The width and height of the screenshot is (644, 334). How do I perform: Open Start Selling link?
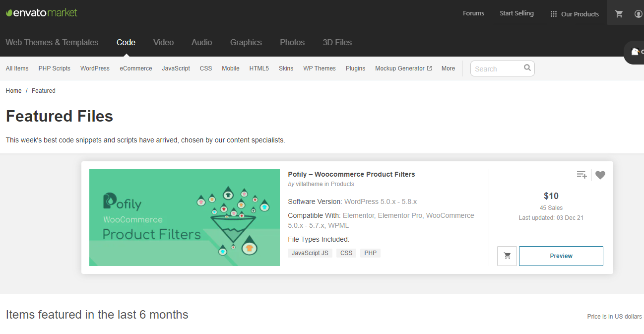pyautogui.click(x=516, y=13)
